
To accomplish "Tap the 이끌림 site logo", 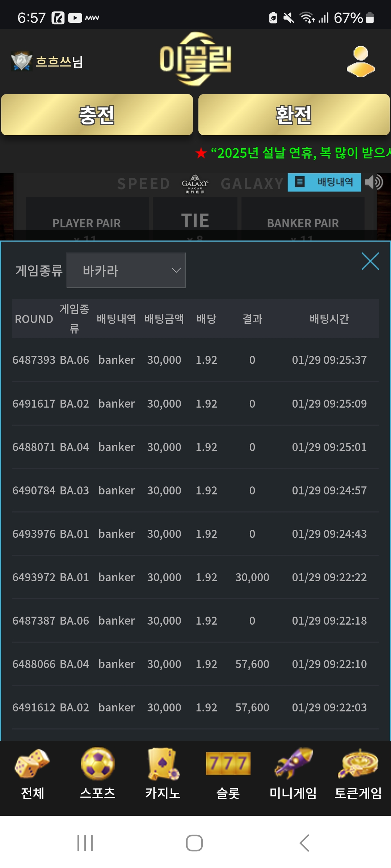I will point(195,59).
